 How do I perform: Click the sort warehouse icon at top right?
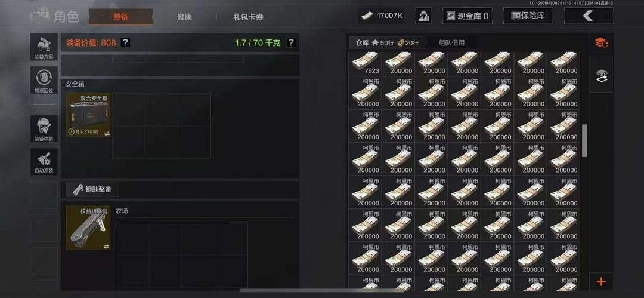[601, 42]
